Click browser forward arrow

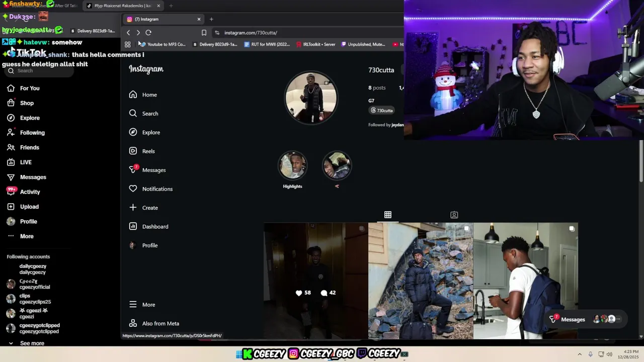(x=138, y=33)
